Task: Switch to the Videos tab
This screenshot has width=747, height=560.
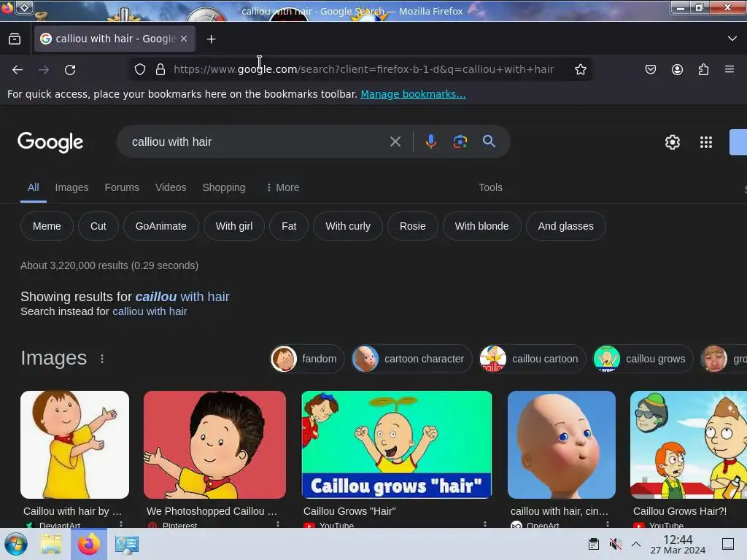Action: click(171, 187)
